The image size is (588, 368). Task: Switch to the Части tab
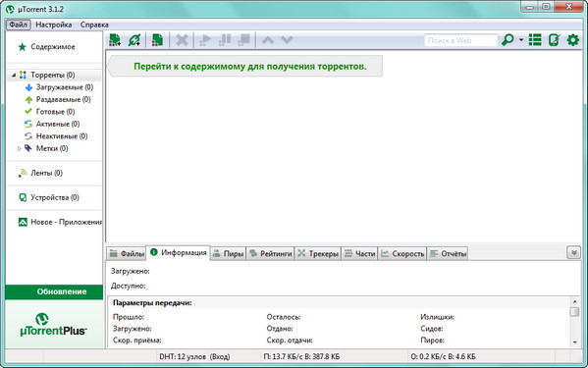(x=359, y=254)
